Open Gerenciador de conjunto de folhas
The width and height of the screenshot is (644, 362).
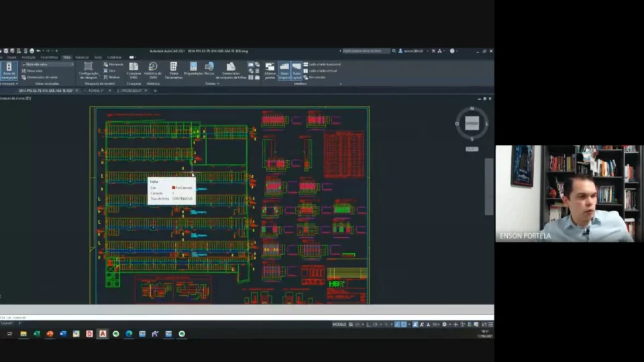[x=231, y=70]
